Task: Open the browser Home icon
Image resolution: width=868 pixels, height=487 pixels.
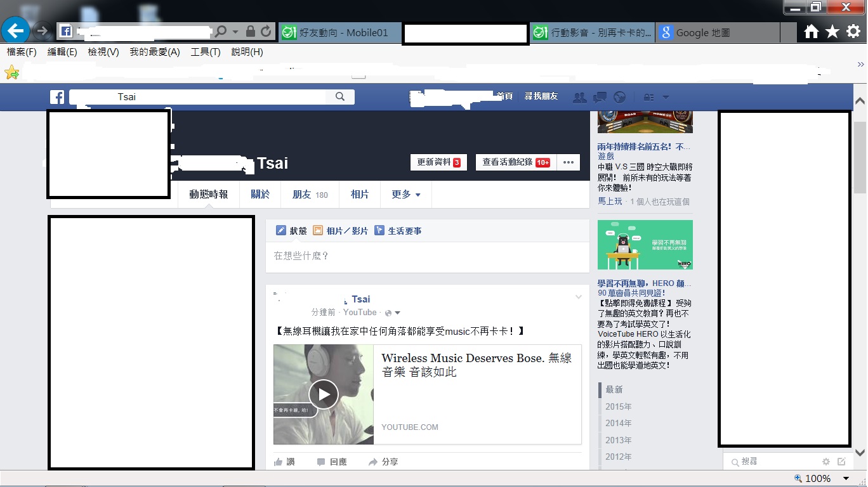Action: click(811, 32)
